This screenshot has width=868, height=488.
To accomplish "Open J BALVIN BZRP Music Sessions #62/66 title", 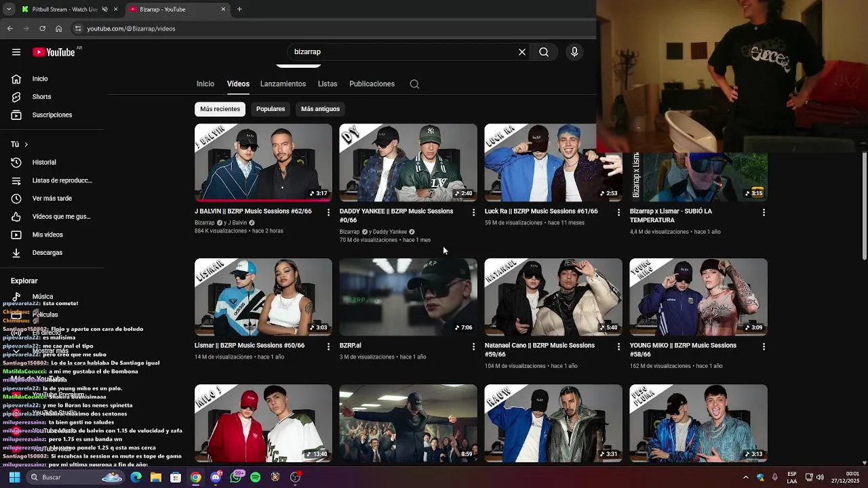I will point(253,211).
